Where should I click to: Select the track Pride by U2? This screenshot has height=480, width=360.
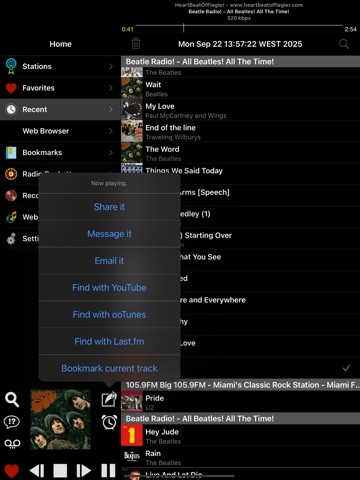coord(240,401)
